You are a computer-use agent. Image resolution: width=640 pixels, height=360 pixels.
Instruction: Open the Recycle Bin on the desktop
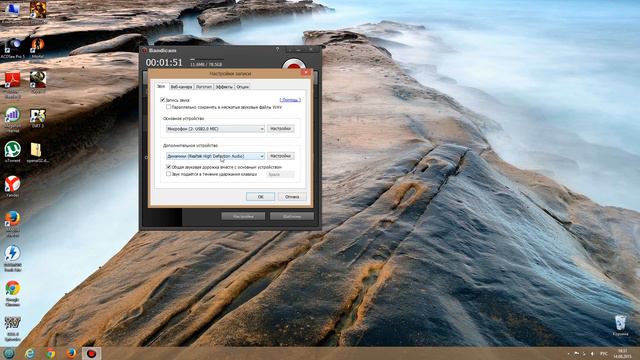pyautogui.click(x=620, y=325)
